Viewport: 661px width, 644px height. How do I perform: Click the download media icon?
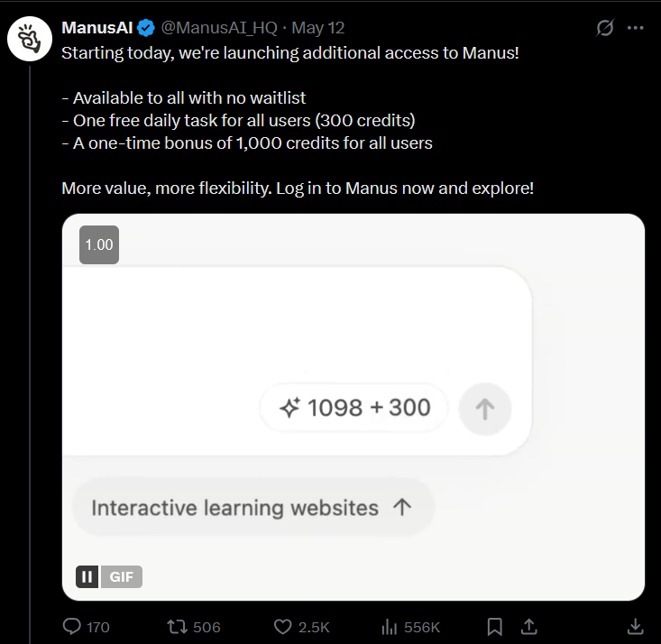[x=635, y=627]
